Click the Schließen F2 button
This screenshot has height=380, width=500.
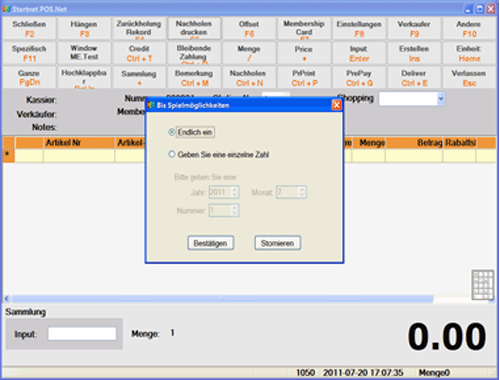[29, 29]
